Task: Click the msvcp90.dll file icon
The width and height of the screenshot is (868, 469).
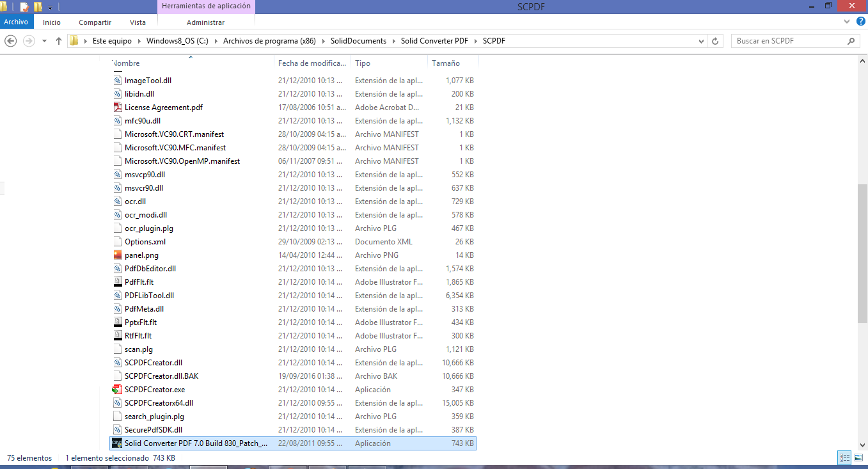Action: click(x=117, y=175)
